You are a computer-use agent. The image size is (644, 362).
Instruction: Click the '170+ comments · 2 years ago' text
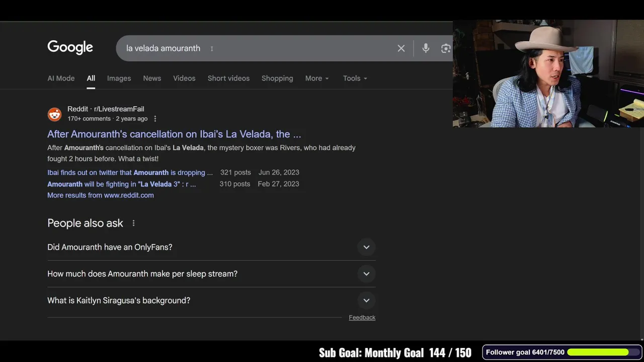click(108, 119)
